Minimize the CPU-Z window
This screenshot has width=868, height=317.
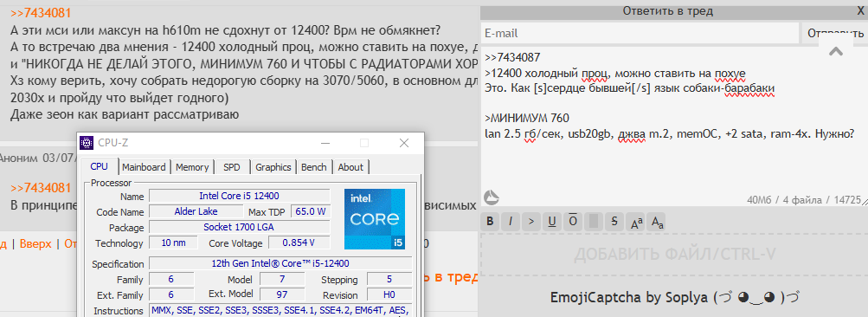point(326,143)
